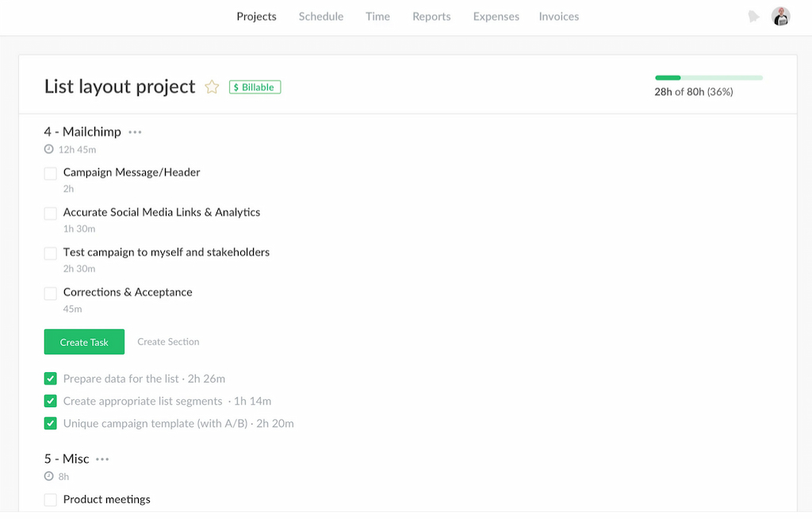Viewport: 812px width, 519px height.
Task: Click the user avatar photo
Action: pos(780,16)
